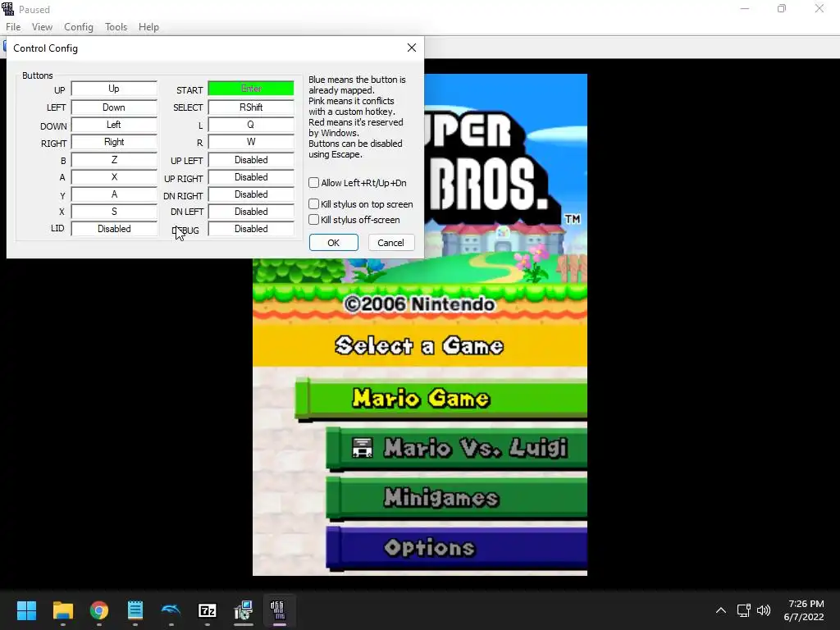This screenshot has width=840, height=630.
Task: Select the UP button mapping field
Action: click(114, 89)
